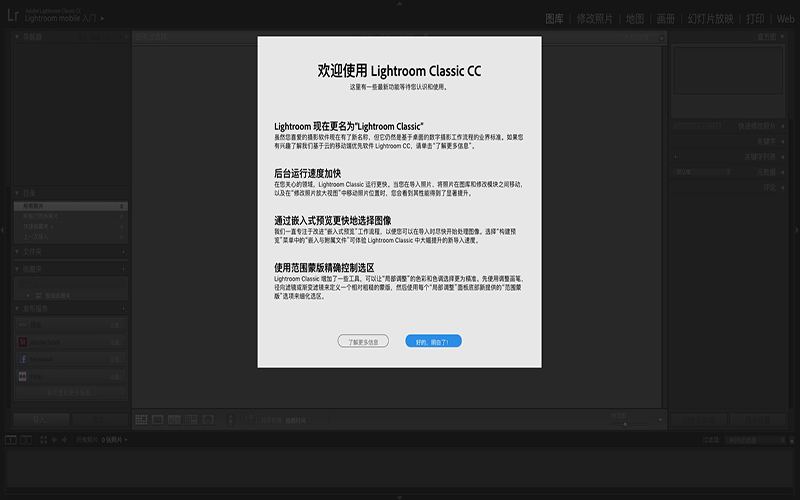Click the filmstrip go back arrow
This screenshot has height=500, width=800.
point(54,439)
